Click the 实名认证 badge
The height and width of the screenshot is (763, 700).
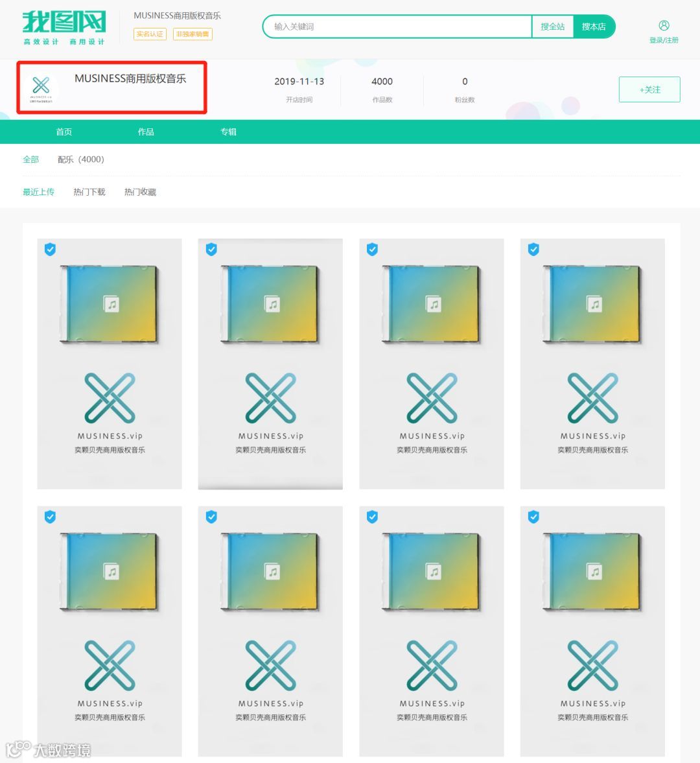150,34
